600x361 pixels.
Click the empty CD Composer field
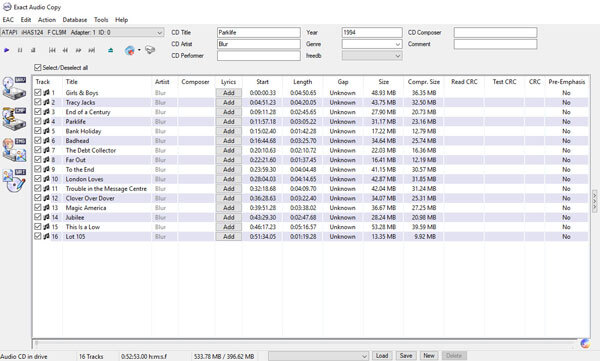pos(495,33)
